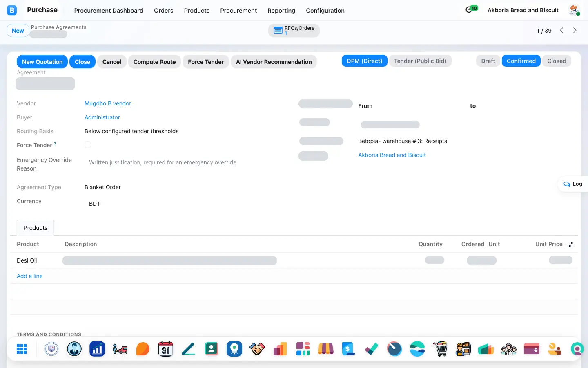
Task: Open the orange Discuss chat icon
Action: click(x=143, y=349)
